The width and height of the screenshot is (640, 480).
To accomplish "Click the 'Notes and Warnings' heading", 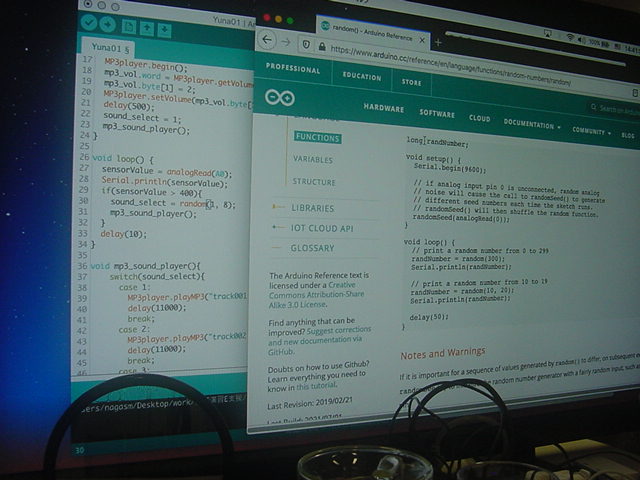I will [443, 353].
